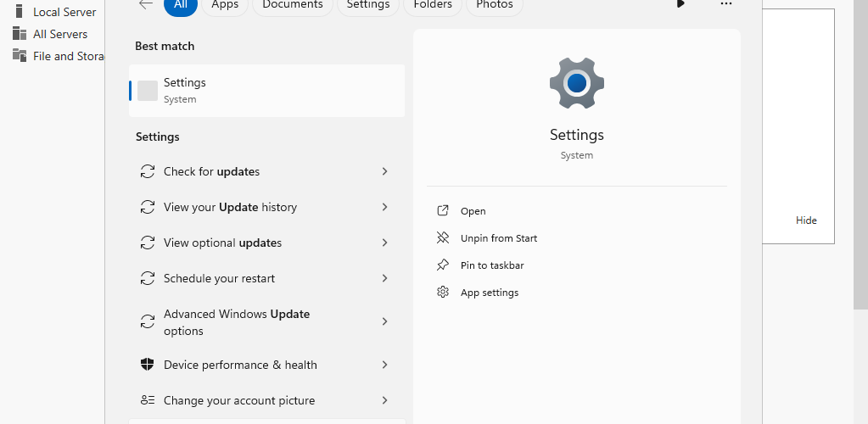Go back using the left arrow icon
This screenshot has width=868, height=424.
click(146, 4)
